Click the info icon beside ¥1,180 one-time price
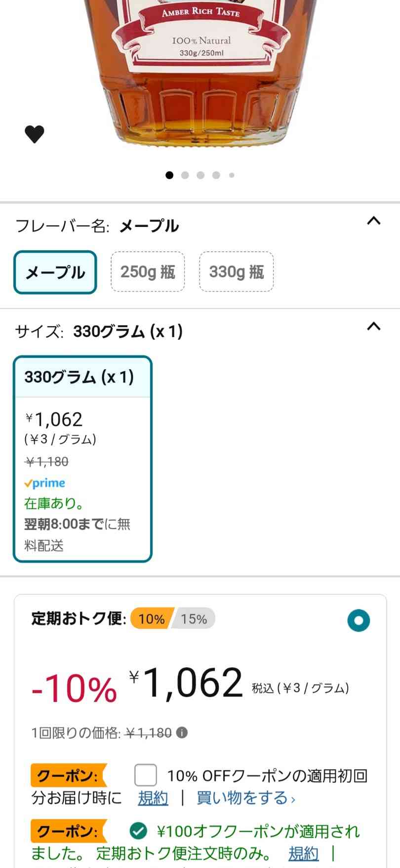 (x=182, y=733)
